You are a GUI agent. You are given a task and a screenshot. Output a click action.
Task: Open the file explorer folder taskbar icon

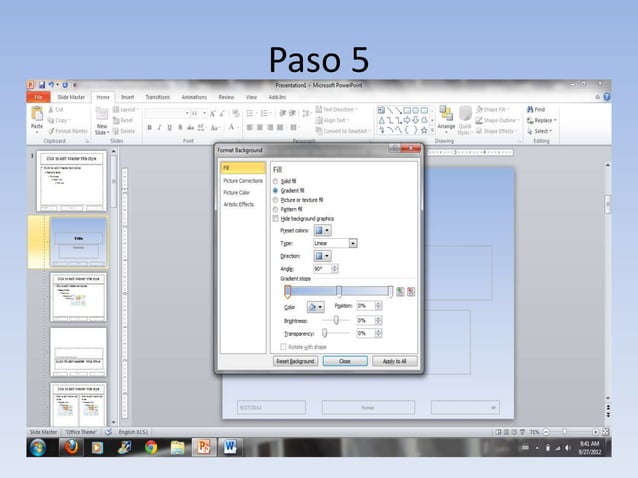[177, 447]
